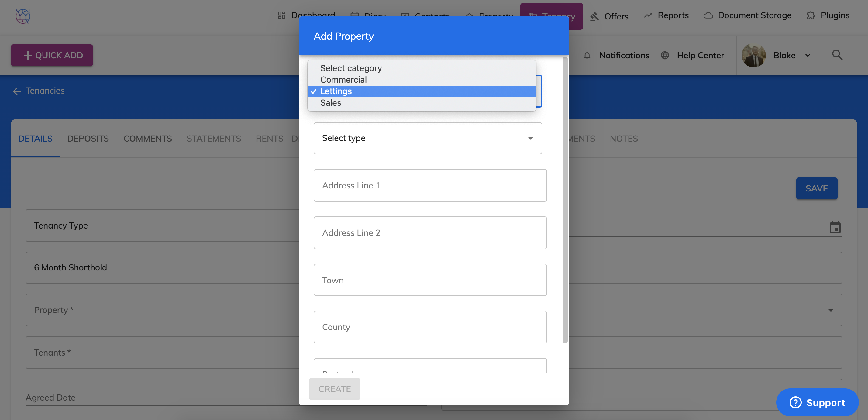
Task: Click the Notifications bell icon
Action: pyautogui.click(x=587, y=55)
